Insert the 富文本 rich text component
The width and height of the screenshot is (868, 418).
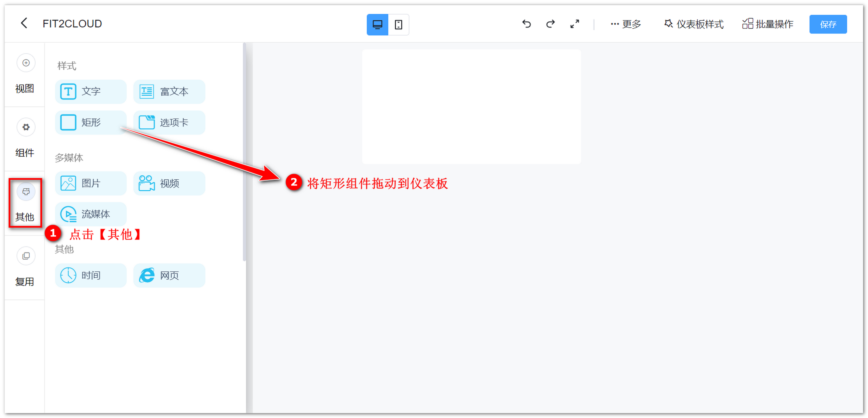(x=169, y=91)
